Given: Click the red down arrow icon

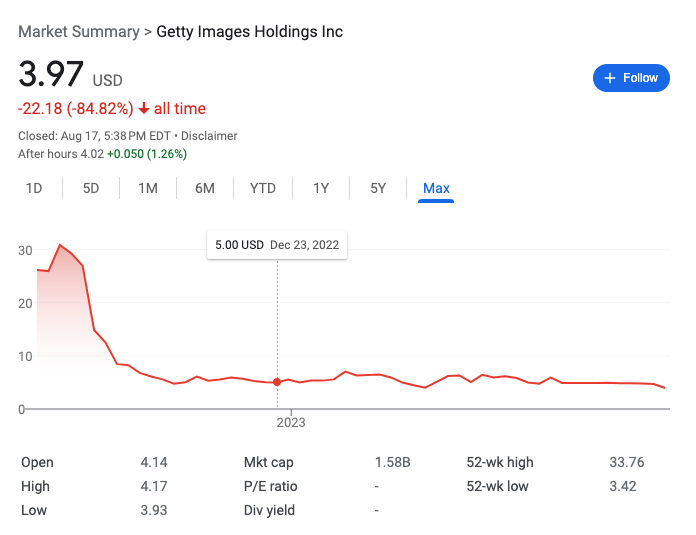Looking at the screenshot, I should tap(144, 108).
